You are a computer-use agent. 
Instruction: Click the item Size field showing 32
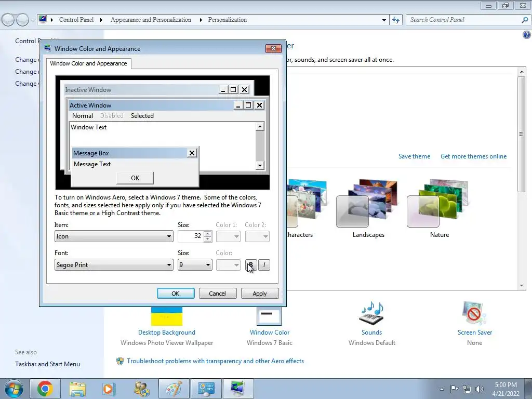pos(191,236)
